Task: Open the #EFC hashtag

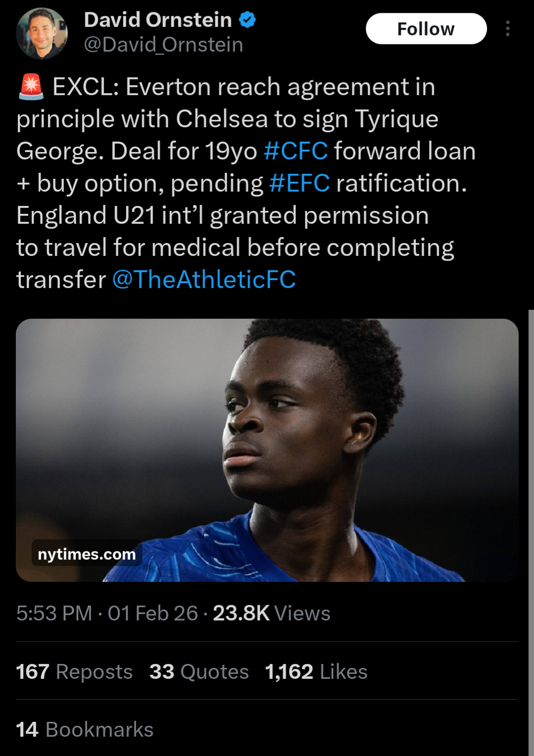Action: coord(299,183)
